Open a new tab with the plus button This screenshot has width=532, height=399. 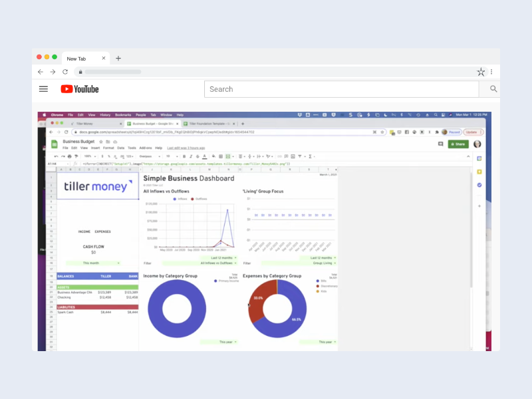[118, 59]
